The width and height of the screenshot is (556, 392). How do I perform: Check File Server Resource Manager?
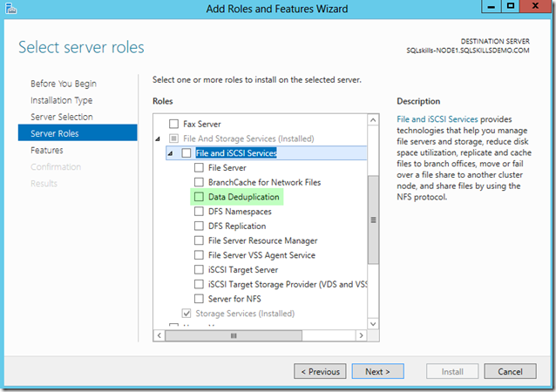pos(200,240)
